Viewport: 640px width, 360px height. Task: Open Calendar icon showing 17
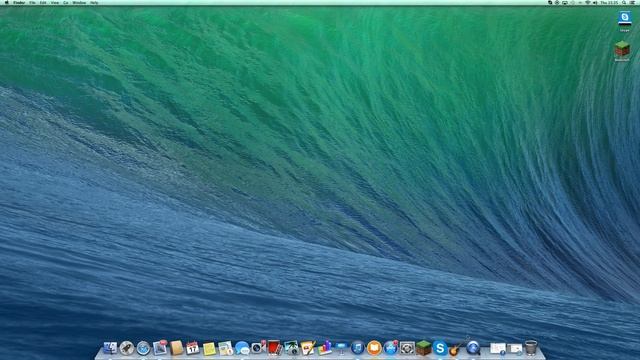click(192, 348)
